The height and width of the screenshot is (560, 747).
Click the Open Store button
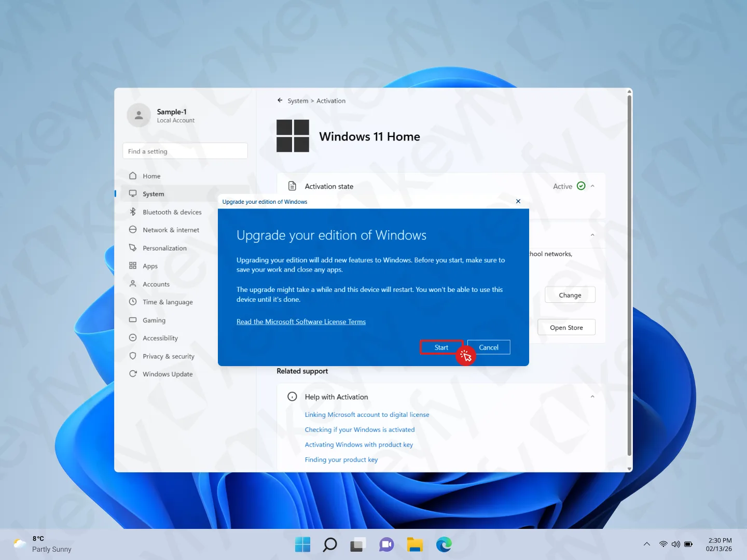pyautogui.click(x=566, y=327)
